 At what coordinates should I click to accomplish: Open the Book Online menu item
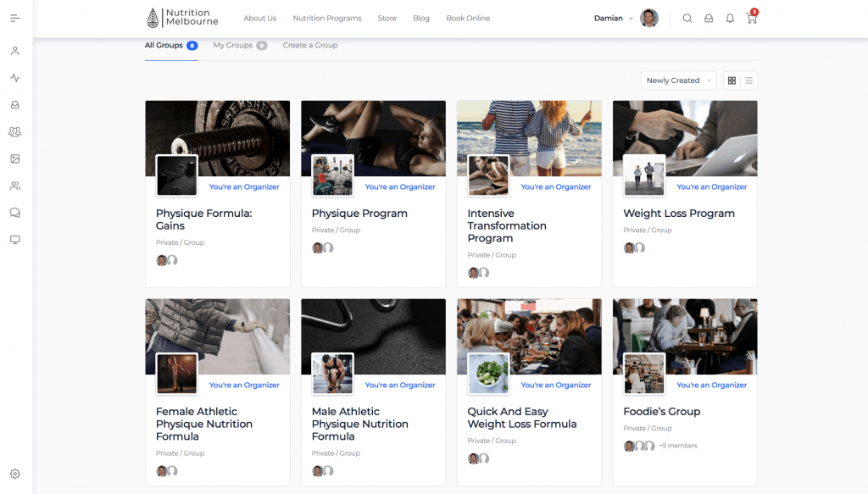[468, 19]
